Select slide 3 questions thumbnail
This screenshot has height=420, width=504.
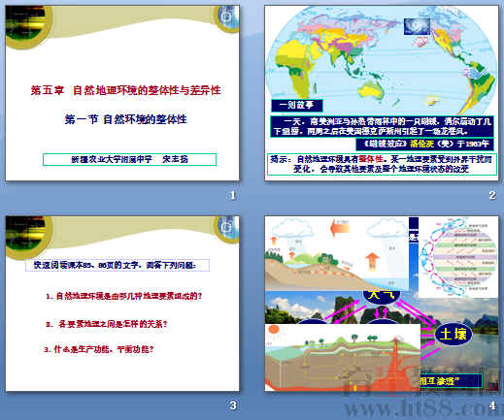tap(122, 304)
